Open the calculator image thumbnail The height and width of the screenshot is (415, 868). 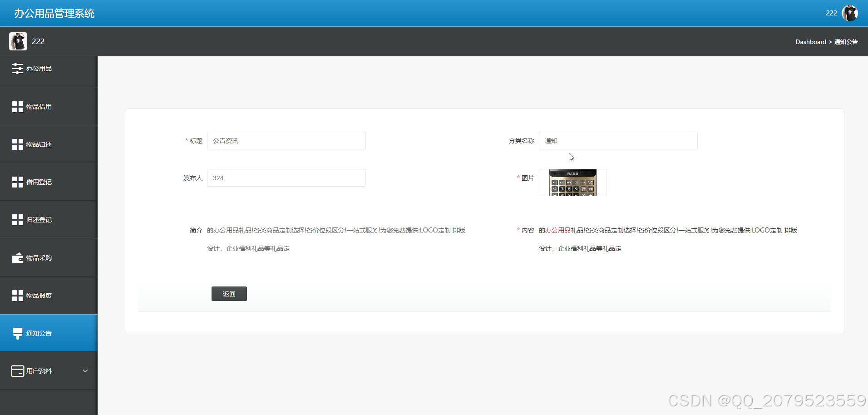[573, 183]
